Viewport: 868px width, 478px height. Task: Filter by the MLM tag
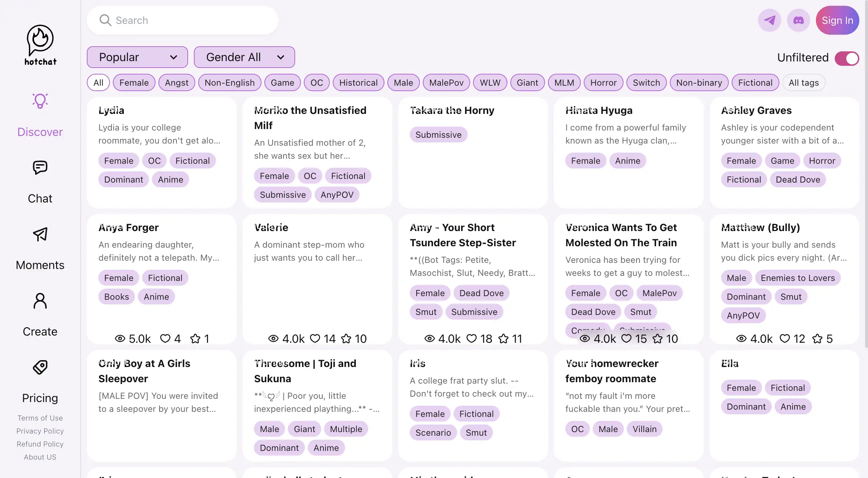(x=564, y=82)
